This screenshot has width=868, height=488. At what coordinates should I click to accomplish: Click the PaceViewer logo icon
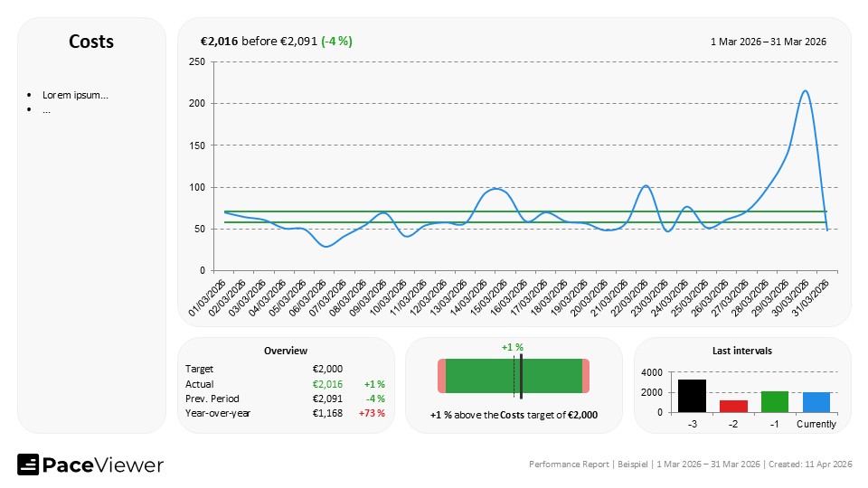click(x=28, y=465)
